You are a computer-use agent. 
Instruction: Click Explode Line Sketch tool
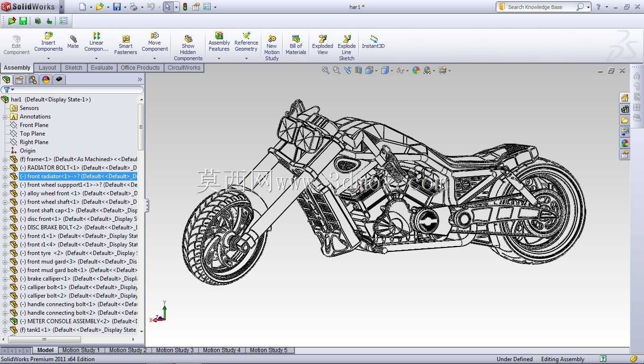pyautogui.click(x=347, y=48)
